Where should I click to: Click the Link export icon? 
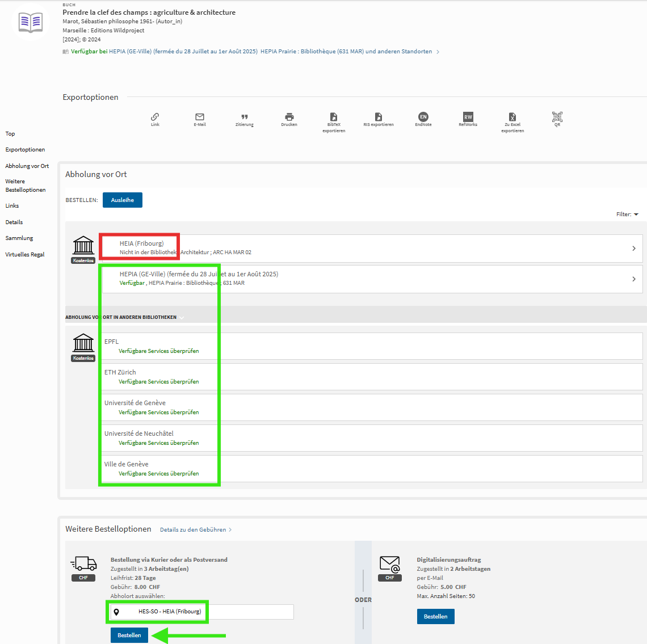click(155, 117)
